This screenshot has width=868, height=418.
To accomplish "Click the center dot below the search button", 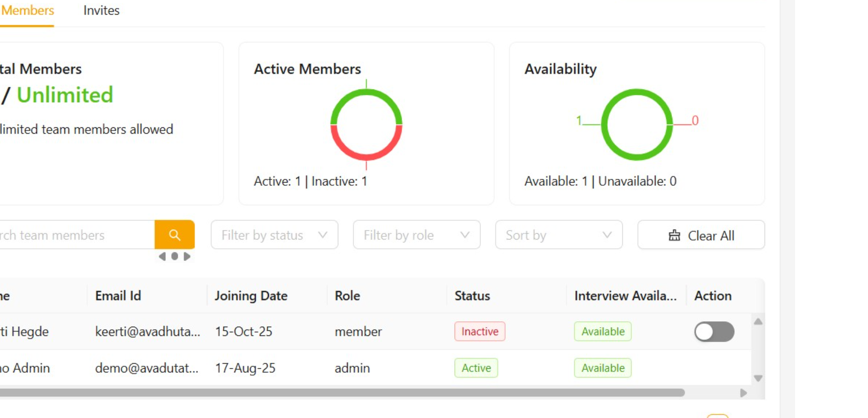I will pyautogui.click(x=175, y=256).
